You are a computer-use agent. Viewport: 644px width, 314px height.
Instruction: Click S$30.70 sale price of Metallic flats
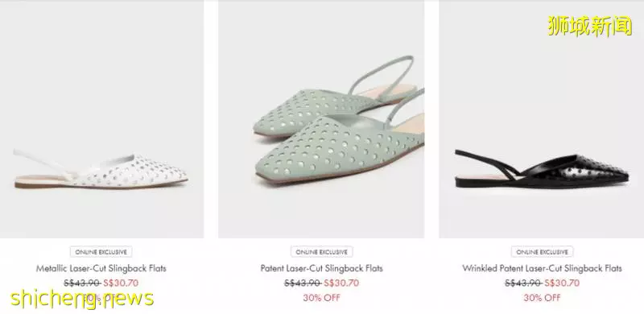[121, 283]
